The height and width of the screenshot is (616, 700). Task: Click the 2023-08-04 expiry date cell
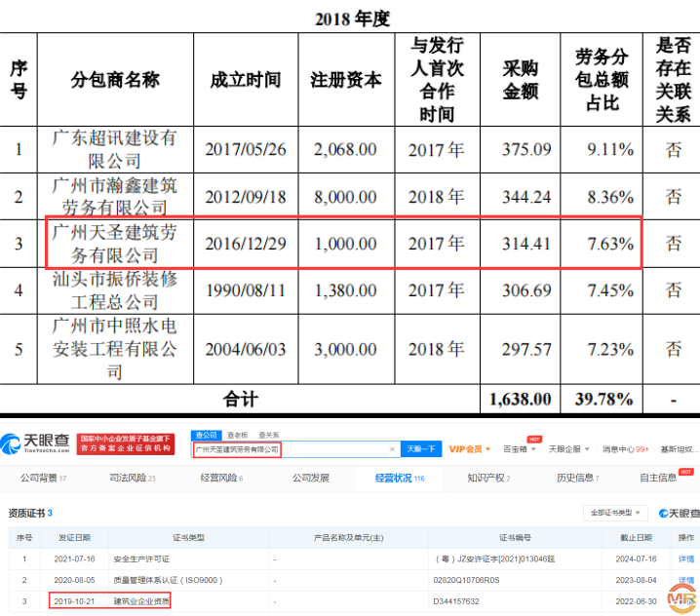(637, 580)
